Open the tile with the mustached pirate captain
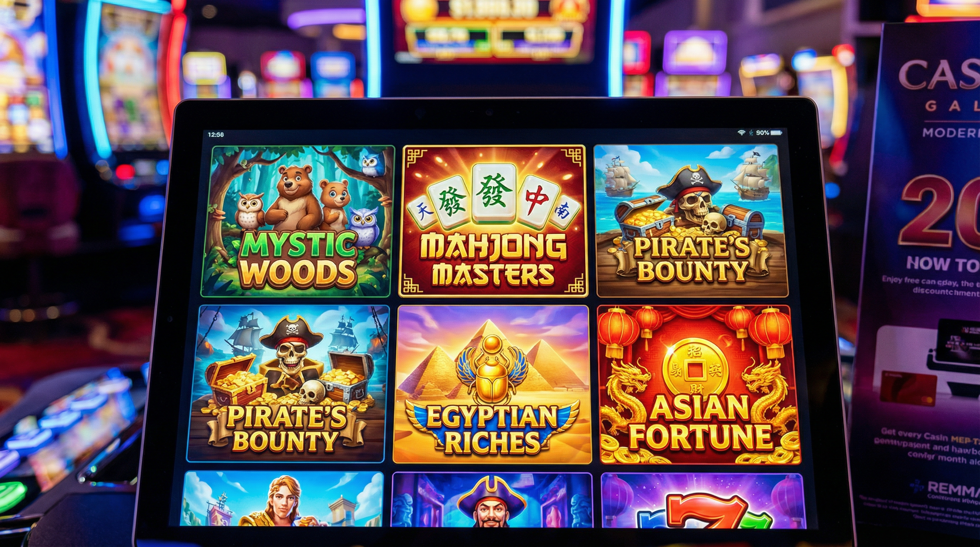The width and height of the screenshot is (980, 547). click(492, 499)
